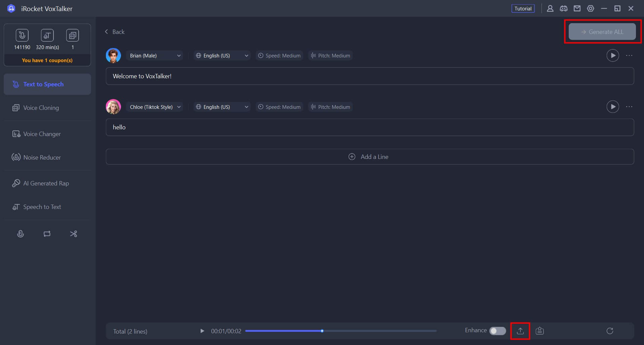Screen dimensions: 644x345
Task: Click the playback progress slider handle
Action: (322, 331)
